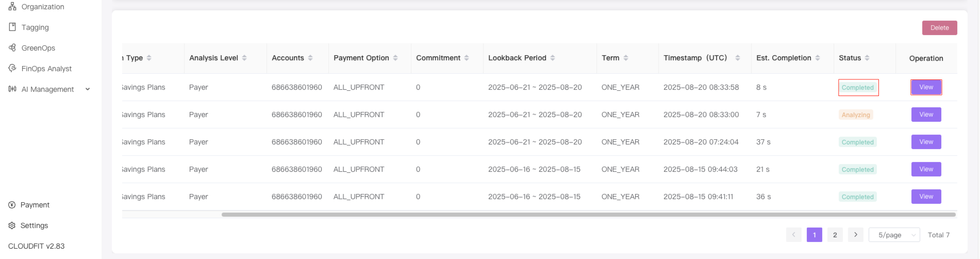Open the Organization sidebar icon

12,7
